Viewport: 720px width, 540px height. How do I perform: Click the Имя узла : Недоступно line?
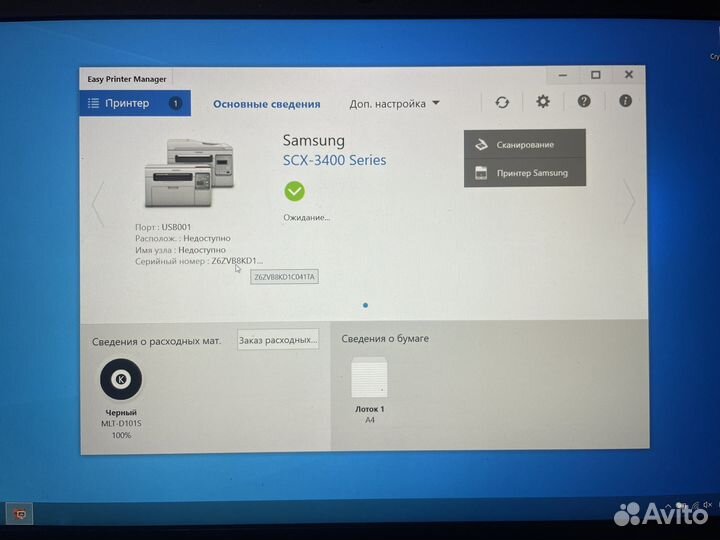(180, 250)
